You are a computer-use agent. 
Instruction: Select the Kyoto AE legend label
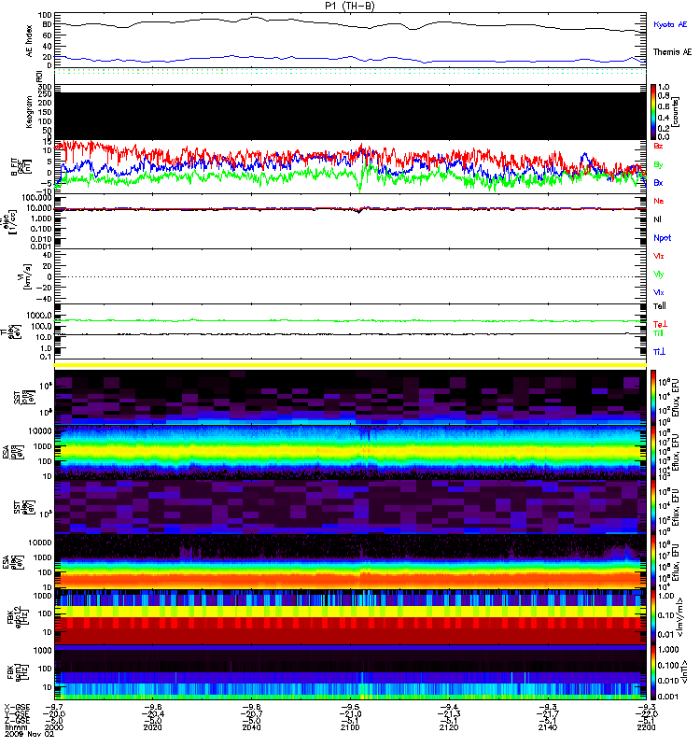point(670,24)
